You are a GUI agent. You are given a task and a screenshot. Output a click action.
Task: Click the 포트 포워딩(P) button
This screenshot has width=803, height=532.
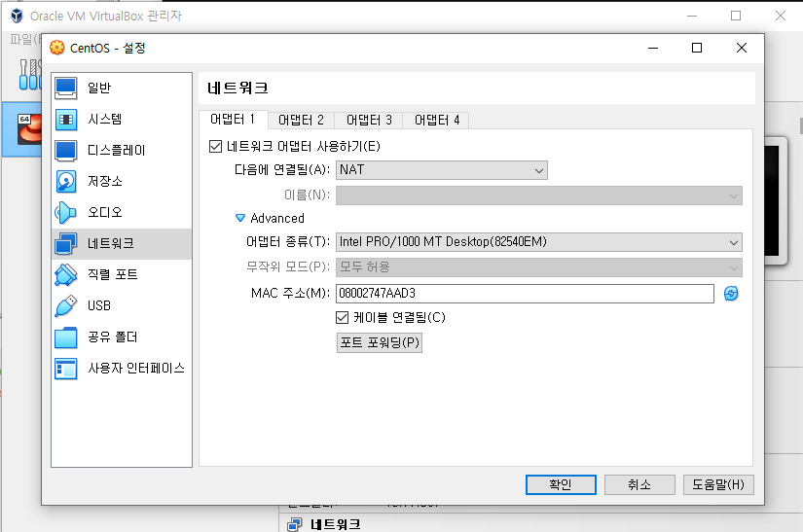click(380, 342)
